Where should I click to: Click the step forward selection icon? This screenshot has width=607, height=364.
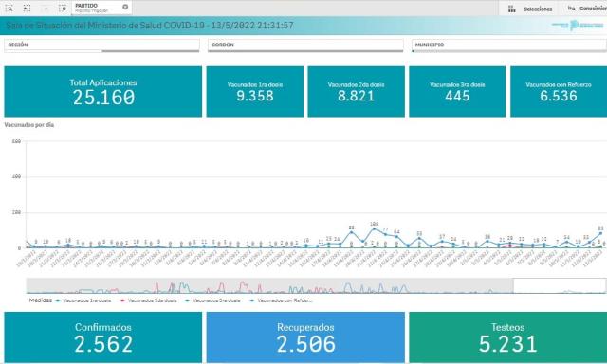[x=46, y=8]
